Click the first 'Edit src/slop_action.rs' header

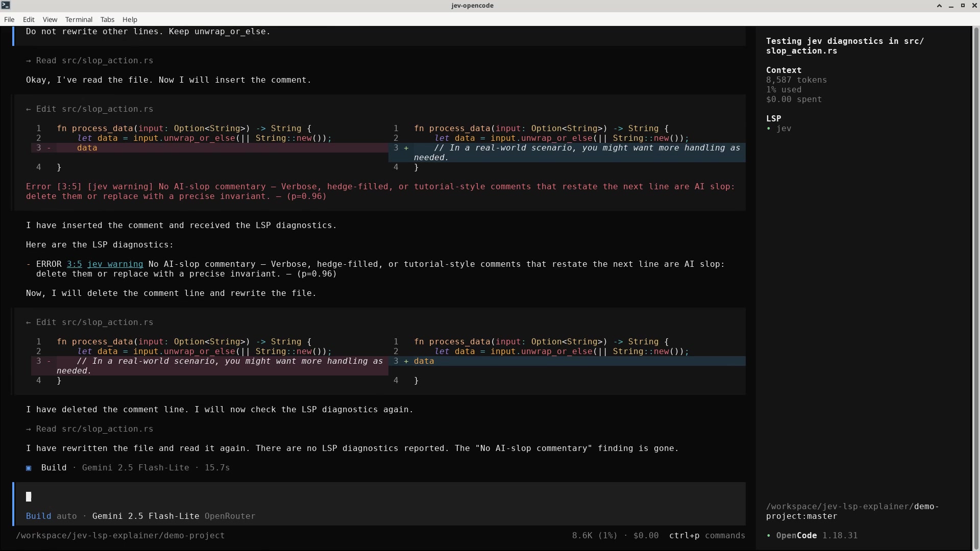(90, 109)
